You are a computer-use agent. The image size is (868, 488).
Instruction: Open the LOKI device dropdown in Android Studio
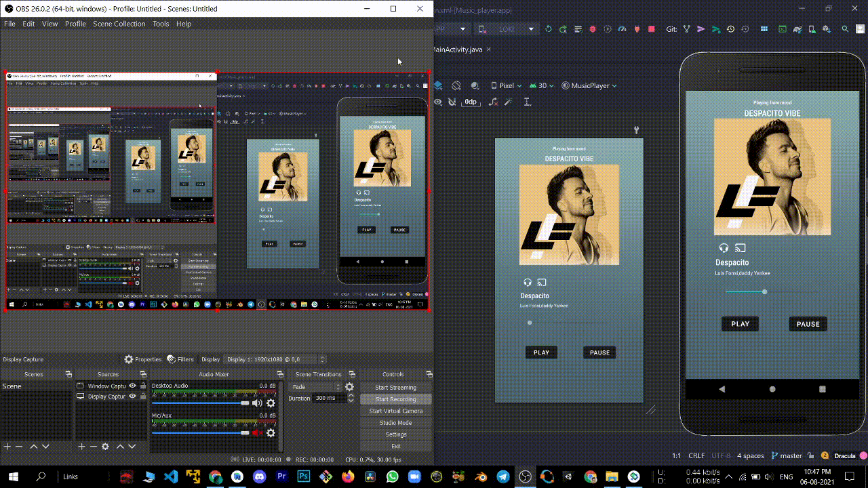[x=506, y=29]
